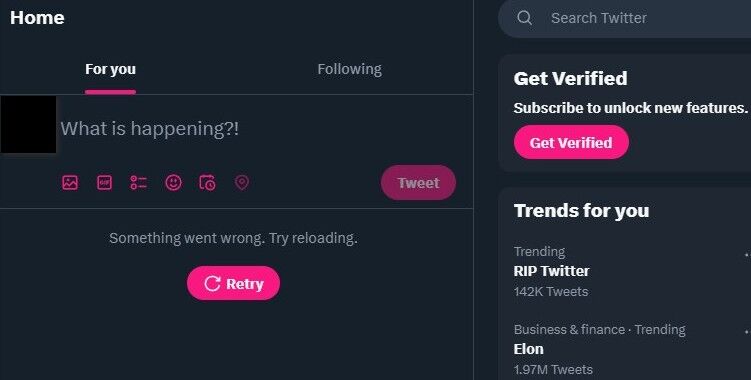
Task: Open more options for RIP Twitter trend
Action: point(747,255)
